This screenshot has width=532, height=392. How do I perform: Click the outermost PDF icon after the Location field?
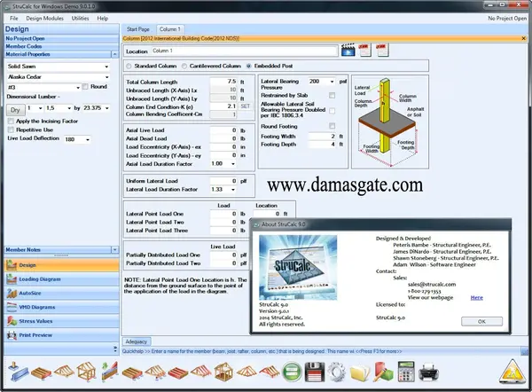(382, 50)
